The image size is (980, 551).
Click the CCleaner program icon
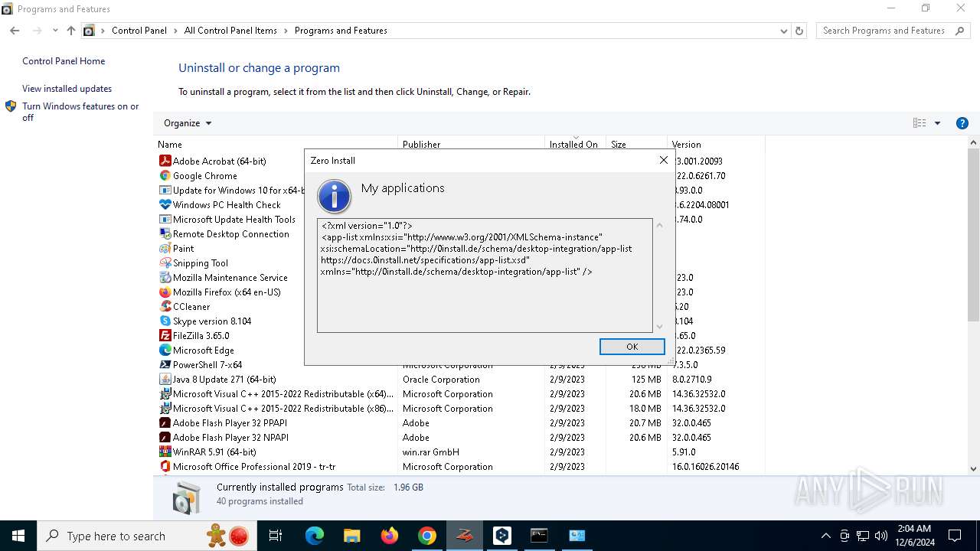click(x=165, y=306)
